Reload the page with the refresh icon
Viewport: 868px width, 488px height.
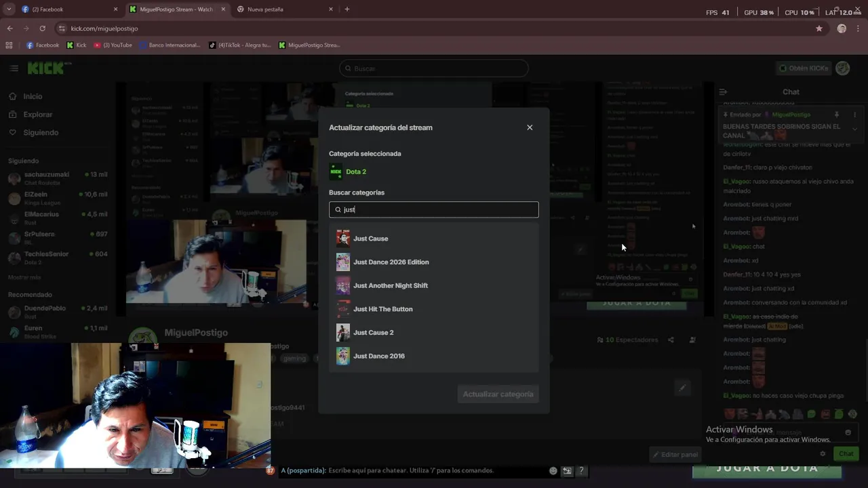[42, 28]
